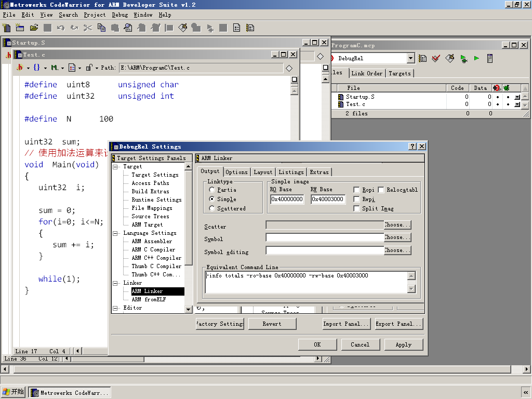Click the Cut scissors icon

tap(88, 28)
